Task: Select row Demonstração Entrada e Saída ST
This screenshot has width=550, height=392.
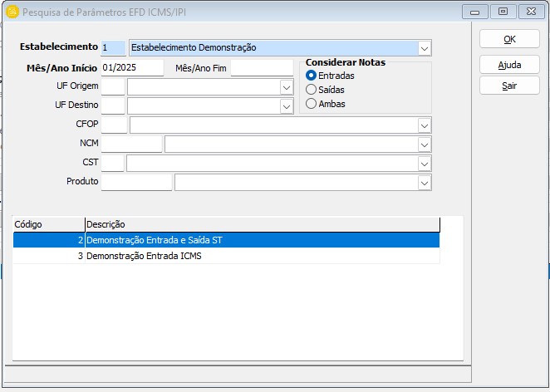Action: point(224,240)
